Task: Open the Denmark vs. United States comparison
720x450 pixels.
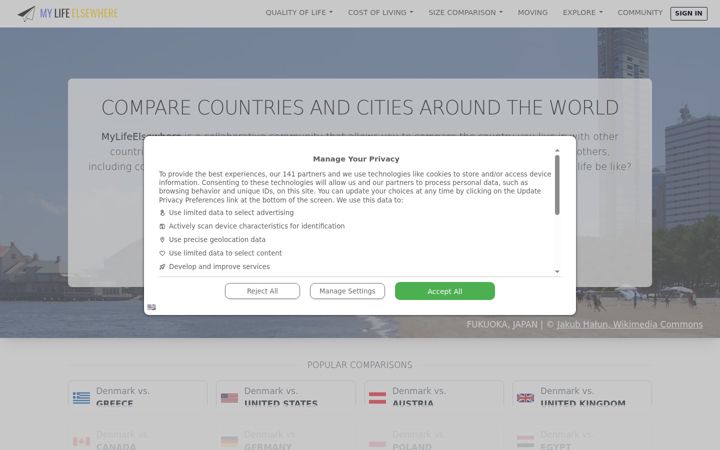Action: pos(286,394)
